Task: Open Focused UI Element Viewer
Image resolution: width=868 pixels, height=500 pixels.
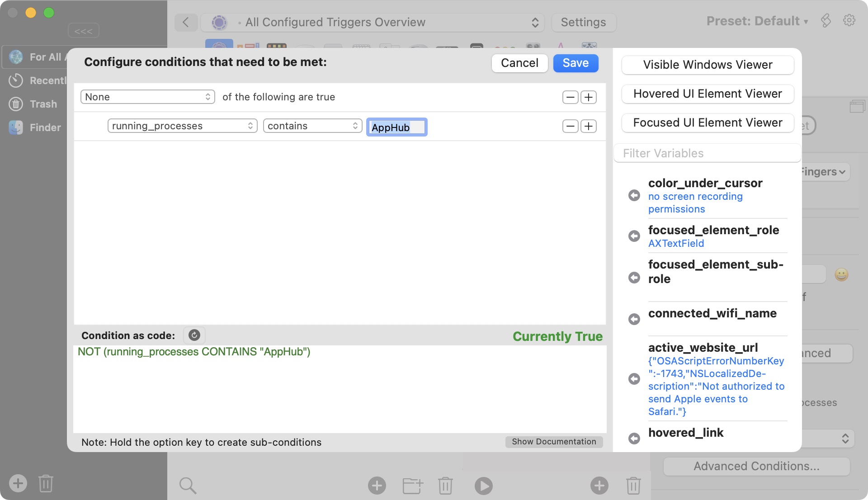Action: pos(708,123)
